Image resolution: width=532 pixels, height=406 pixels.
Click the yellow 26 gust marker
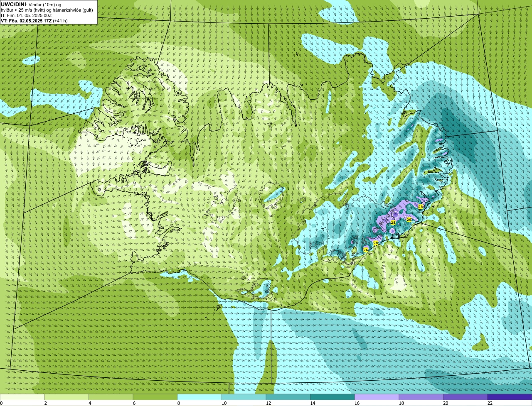coord(366,249)
